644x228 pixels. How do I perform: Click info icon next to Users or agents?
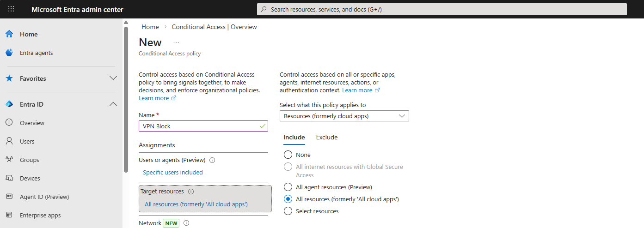[213, 160]
